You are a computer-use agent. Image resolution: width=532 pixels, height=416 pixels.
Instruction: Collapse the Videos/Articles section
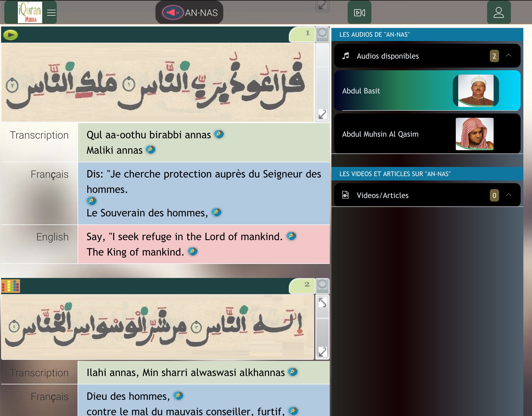coord(508,195)
